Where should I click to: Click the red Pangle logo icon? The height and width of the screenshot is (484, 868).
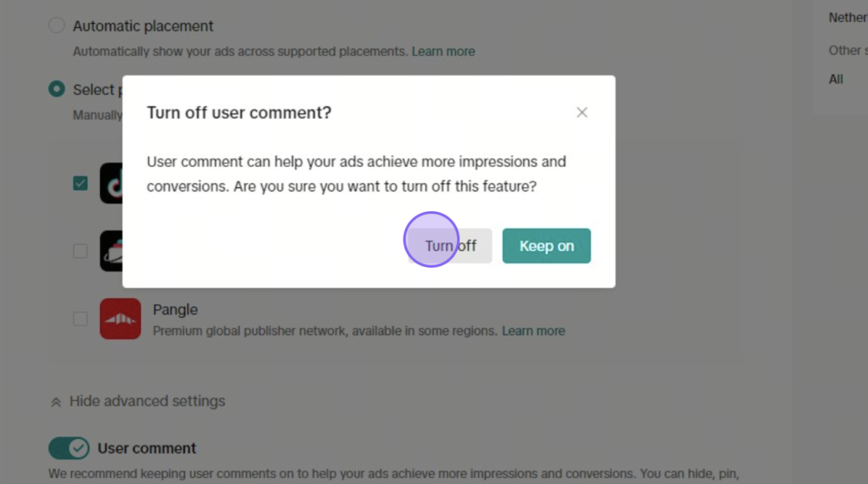click(x=120, y=319)
